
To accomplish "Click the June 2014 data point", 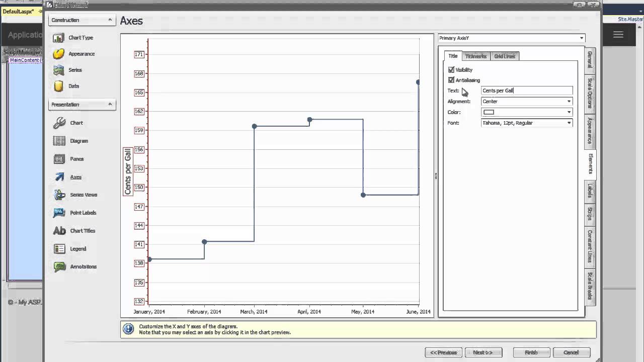I will [x=418, y=82].
